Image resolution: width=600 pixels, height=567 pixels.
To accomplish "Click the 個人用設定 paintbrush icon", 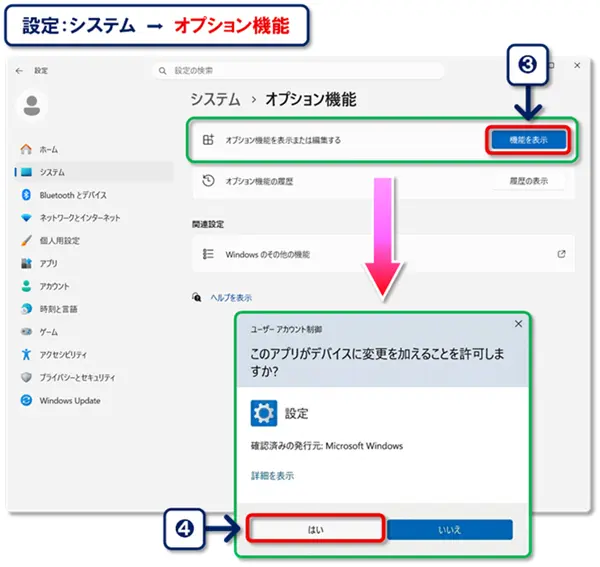I will coord(26,241).
